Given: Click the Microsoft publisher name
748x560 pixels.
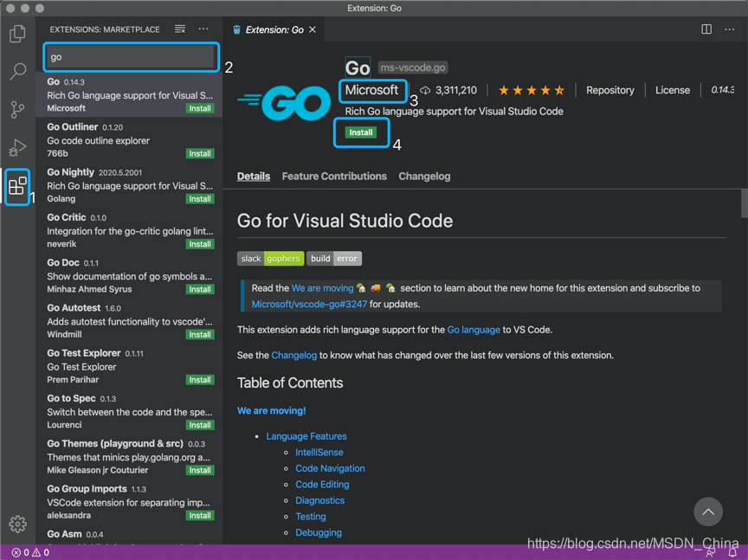Looking at the screenshot, I should click(x=371, y=90).
